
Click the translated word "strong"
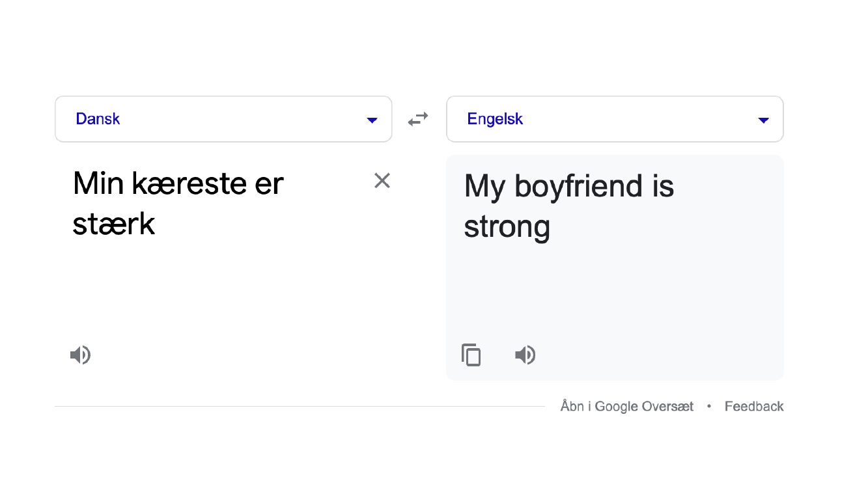click(507, 228)
